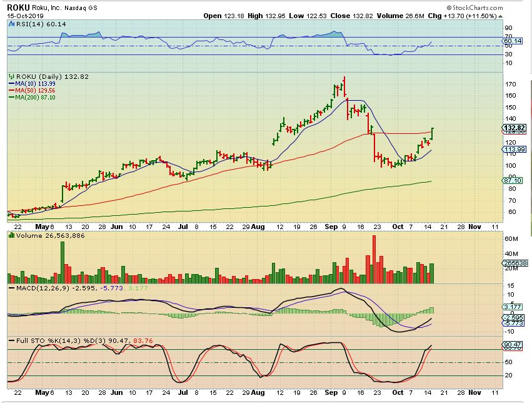This screenshot has width=532, height=403.
Task: Click the Close 132.82 header value
Action: [351, 16]
